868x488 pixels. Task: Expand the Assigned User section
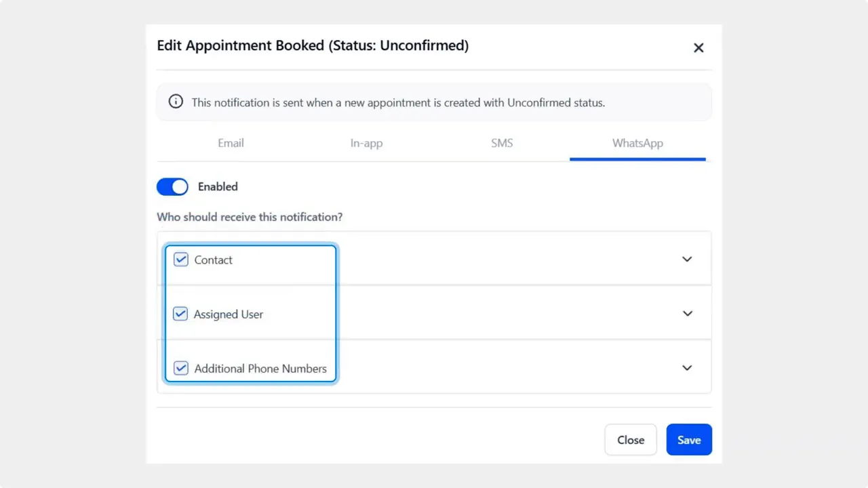click(687, 313)
